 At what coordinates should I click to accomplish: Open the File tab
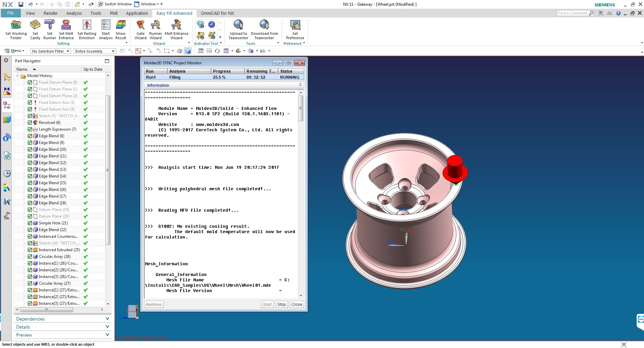pos(10,13)
